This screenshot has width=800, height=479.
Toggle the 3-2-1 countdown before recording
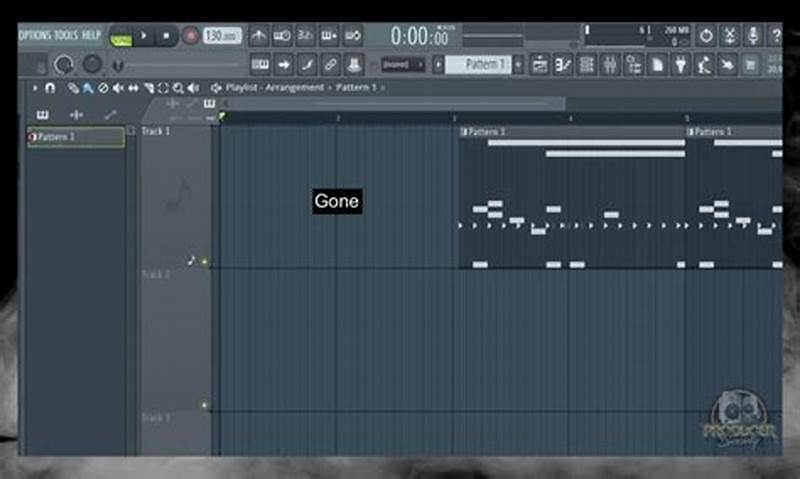click(x=305, y=36)
